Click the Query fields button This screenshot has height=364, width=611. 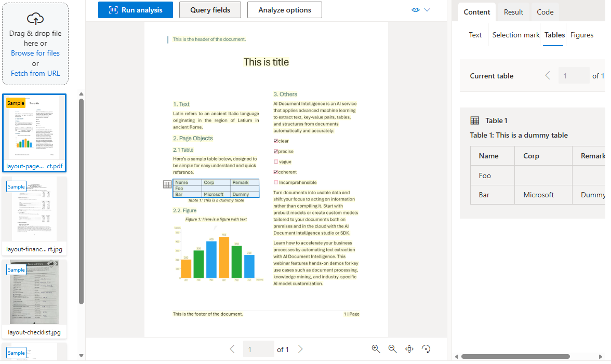(210, 10)
